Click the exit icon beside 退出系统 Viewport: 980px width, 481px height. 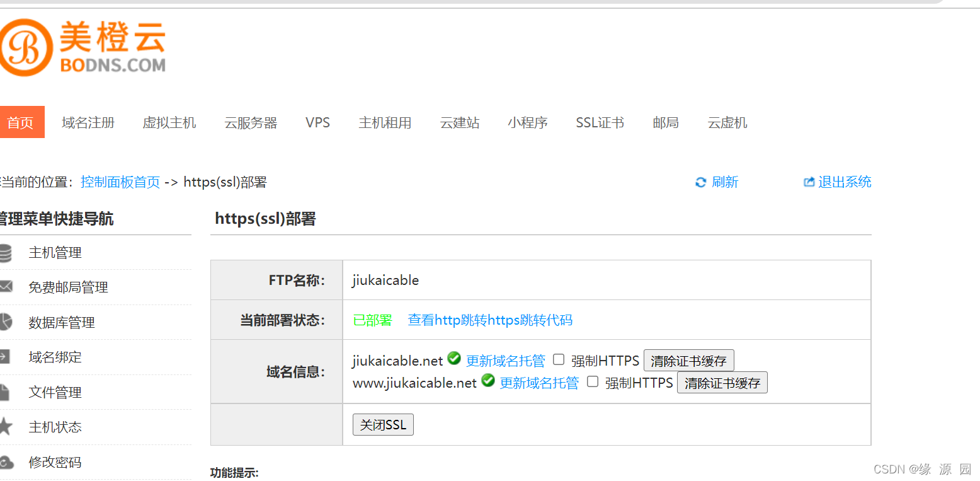809,182
